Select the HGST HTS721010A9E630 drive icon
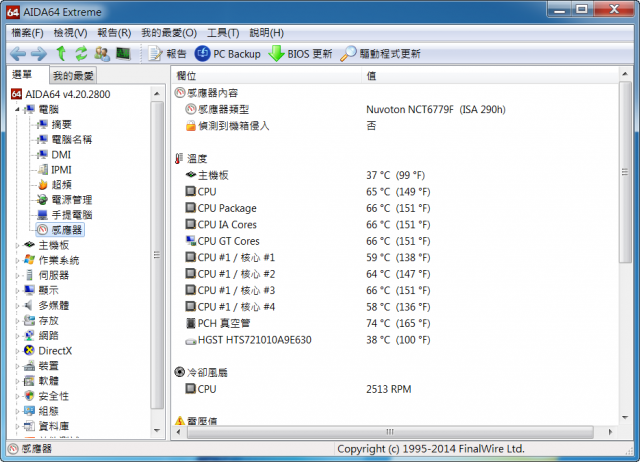 191,341
